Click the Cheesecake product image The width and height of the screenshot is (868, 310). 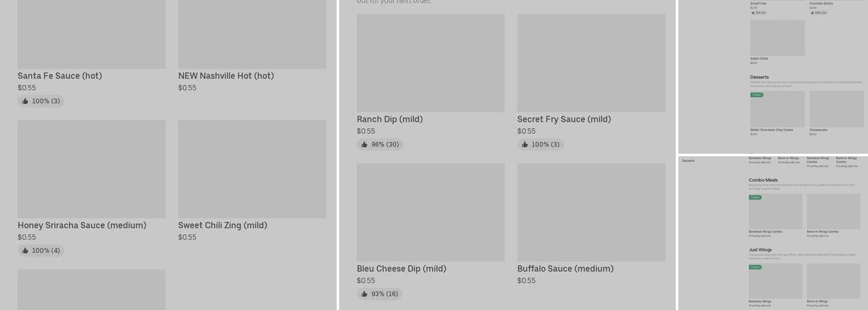coord(836,109)
